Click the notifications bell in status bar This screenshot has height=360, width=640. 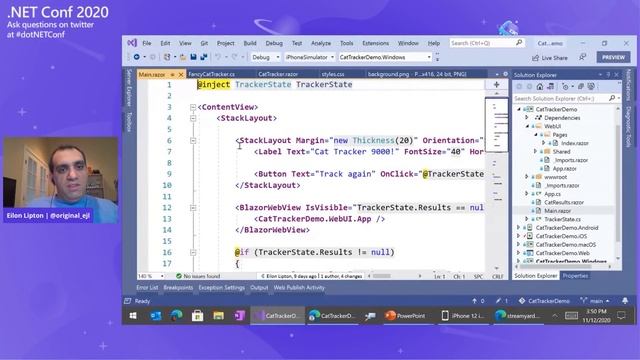coord(625,301)
